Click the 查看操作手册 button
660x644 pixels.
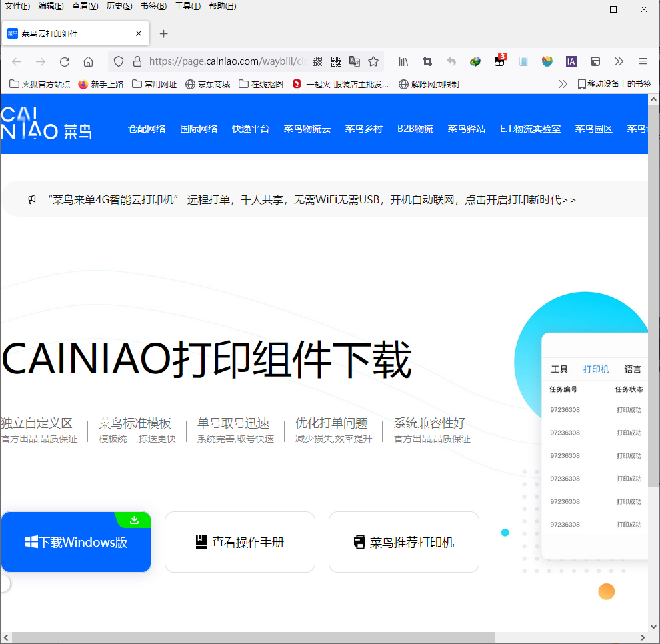240,542
